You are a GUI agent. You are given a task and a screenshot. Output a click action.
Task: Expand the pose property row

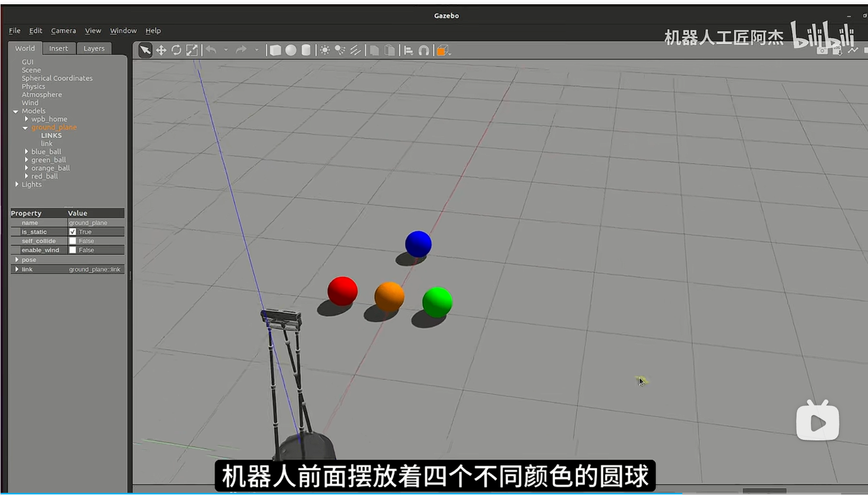click(17, 260)
